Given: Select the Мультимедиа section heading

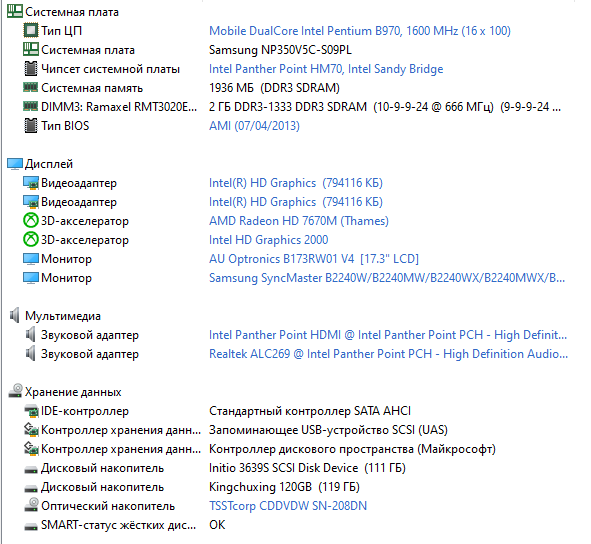Looking at the screenshot, I should (x=63, y=316).
